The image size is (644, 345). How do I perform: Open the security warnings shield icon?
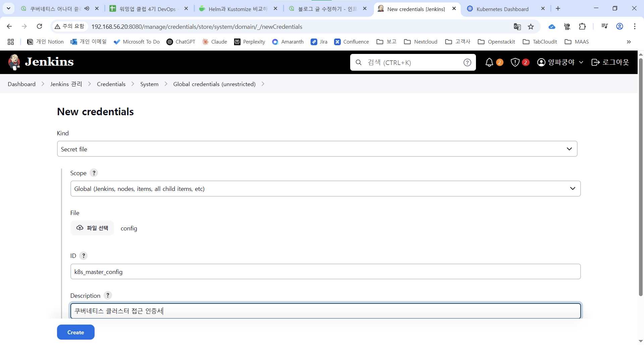(x=515, y=62)
